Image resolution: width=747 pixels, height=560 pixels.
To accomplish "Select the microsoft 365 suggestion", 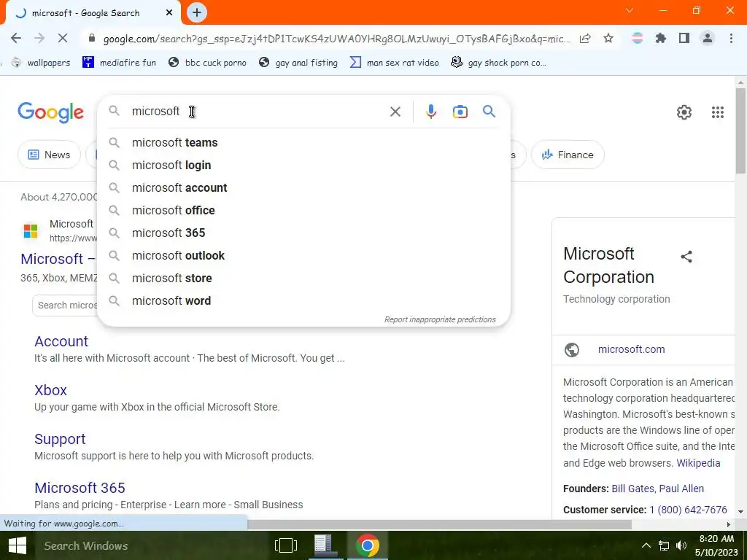I will coord(303,233).
